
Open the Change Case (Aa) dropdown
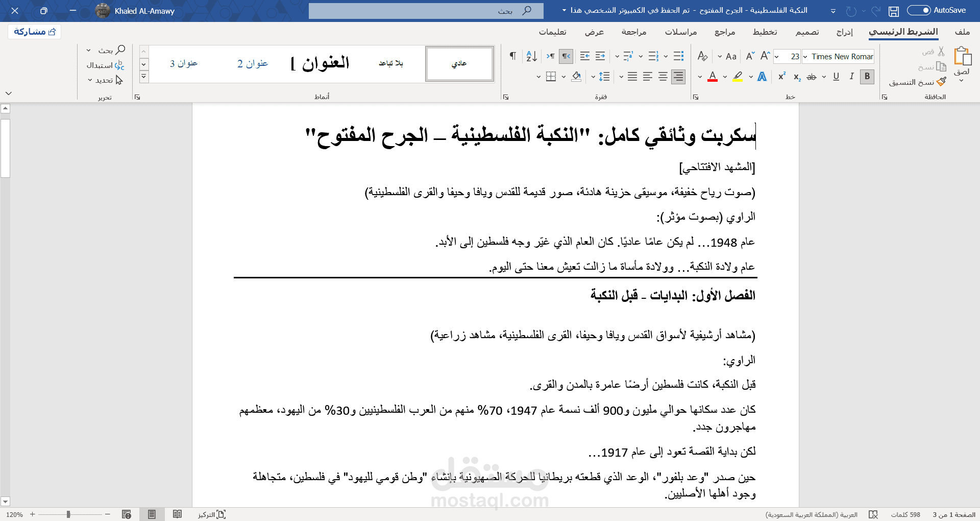pos(720,57)
